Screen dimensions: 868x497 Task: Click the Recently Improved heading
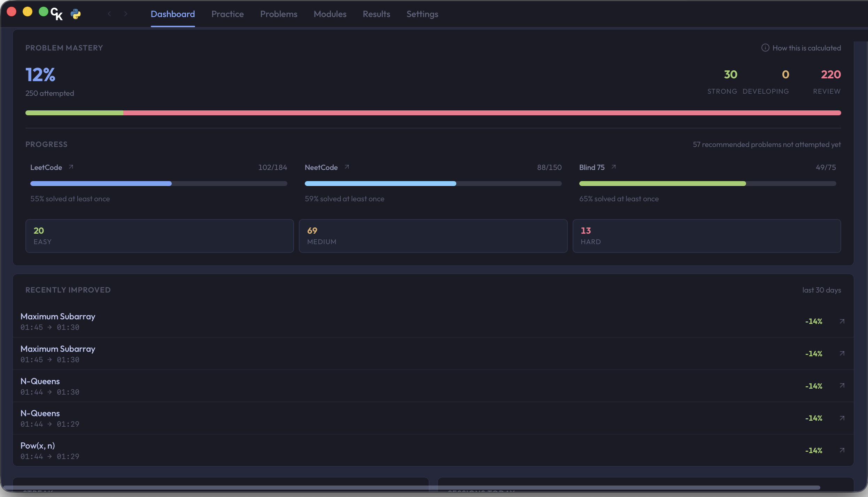tap(68, 290)
